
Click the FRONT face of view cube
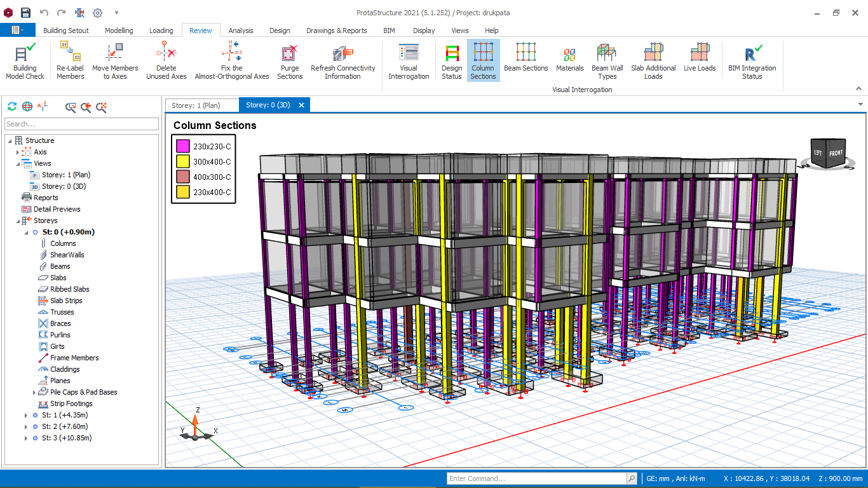coord(836,154)
